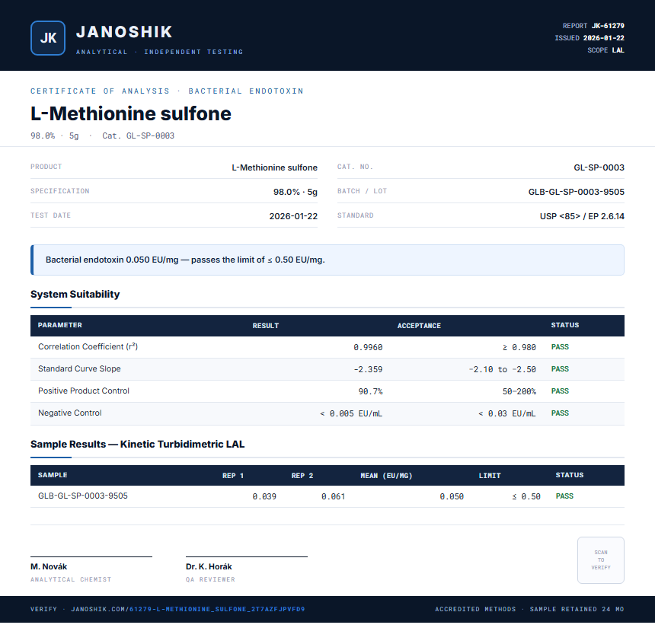Click the REP 2 column header
The image size is (655, 644).
click(x=302, y=475)
